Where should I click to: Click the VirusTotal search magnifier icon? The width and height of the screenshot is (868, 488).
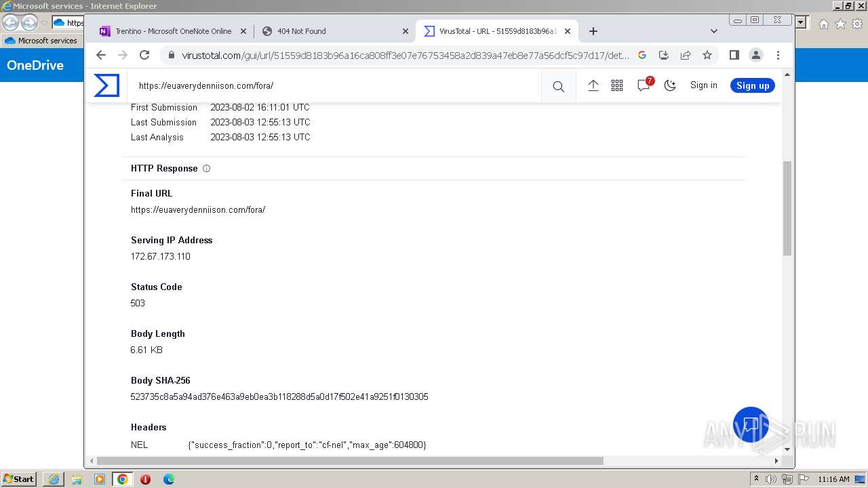(x=558, y=86)
